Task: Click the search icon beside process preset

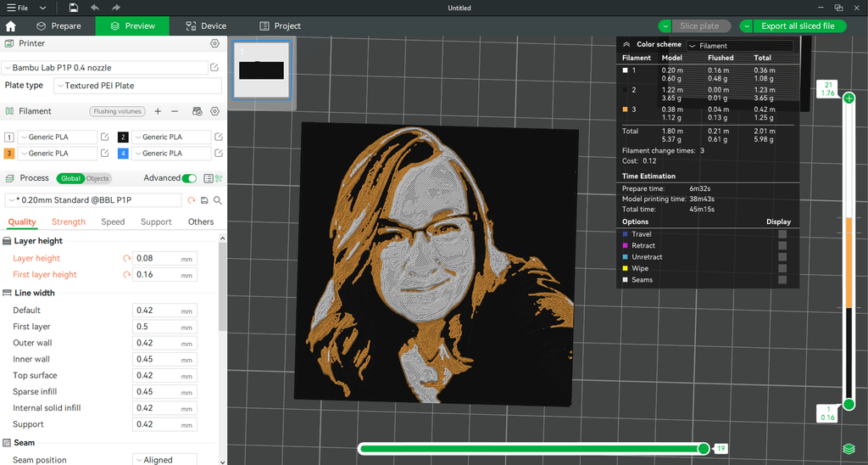Action: click(218, 200)
